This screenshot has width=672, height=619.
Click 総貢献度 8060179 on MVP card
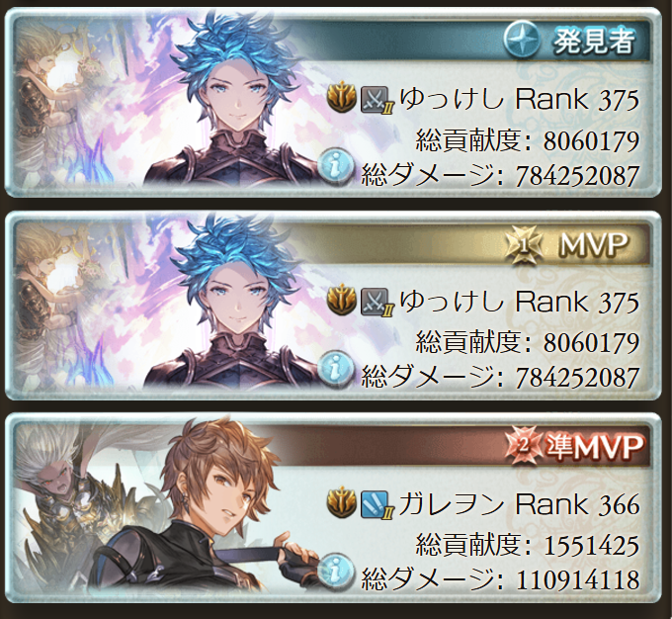(x=528, y=343)
